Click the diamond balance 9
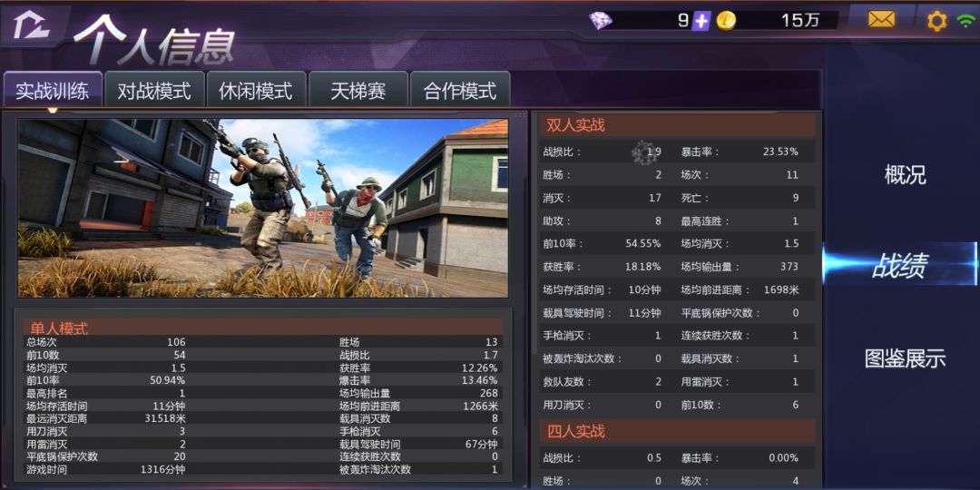 [684, 21]
